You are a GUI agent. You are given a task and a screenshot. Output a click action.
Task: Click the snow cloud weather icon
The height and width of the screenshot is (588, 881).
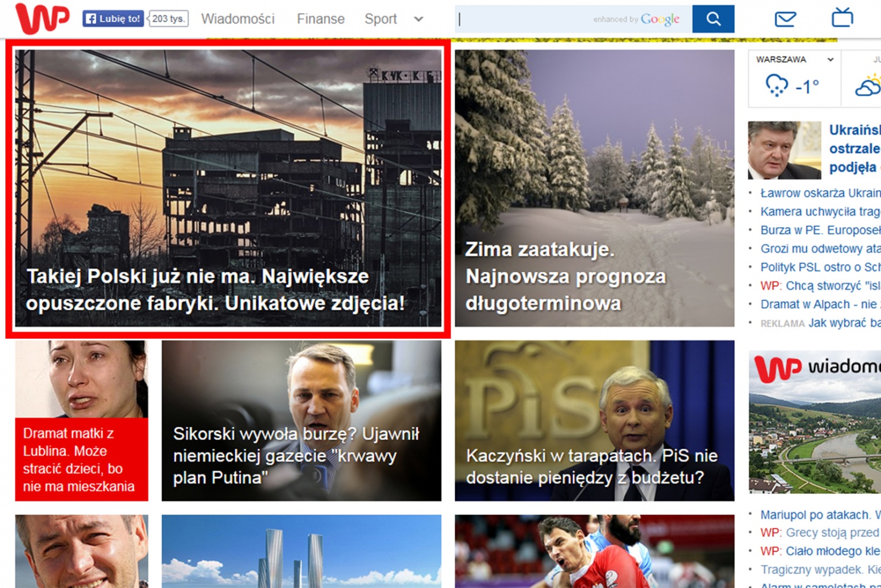coord(776,86)
